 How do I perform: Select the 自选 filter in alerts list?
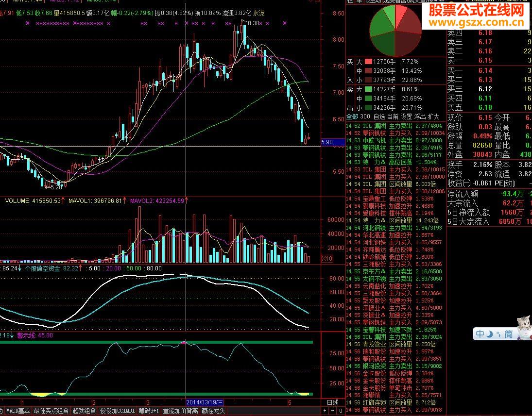tap(379, 116)
